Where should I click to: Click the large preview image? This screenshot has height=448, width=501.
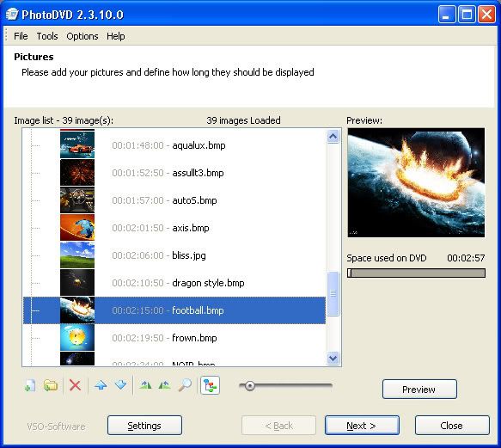416,182
